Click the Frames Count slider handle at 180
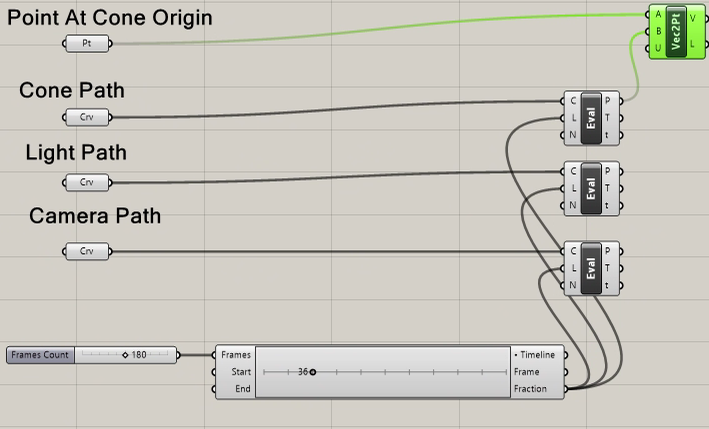The image size is (709, 429). pos(125,355)
